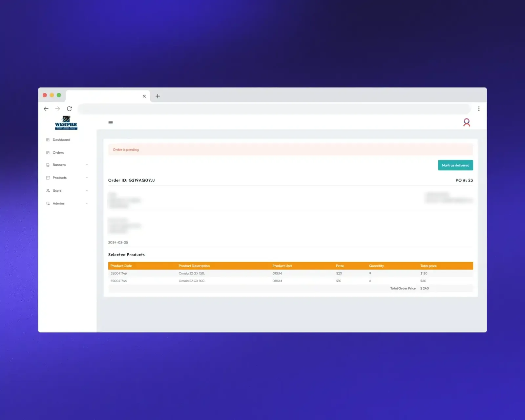Click the $10 price cell
Image resolution: width=525 pixels, height=420 pixels.
(339, 281)
